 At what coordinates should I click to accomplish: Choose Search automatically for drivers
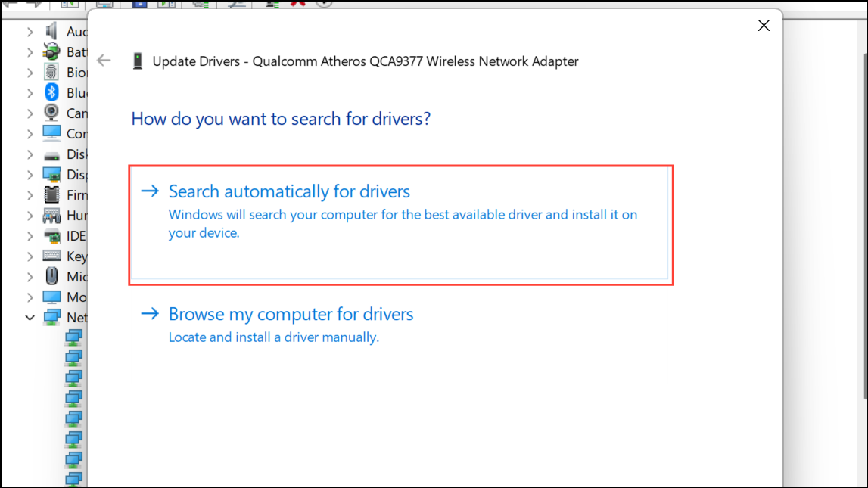coord(400,225)
